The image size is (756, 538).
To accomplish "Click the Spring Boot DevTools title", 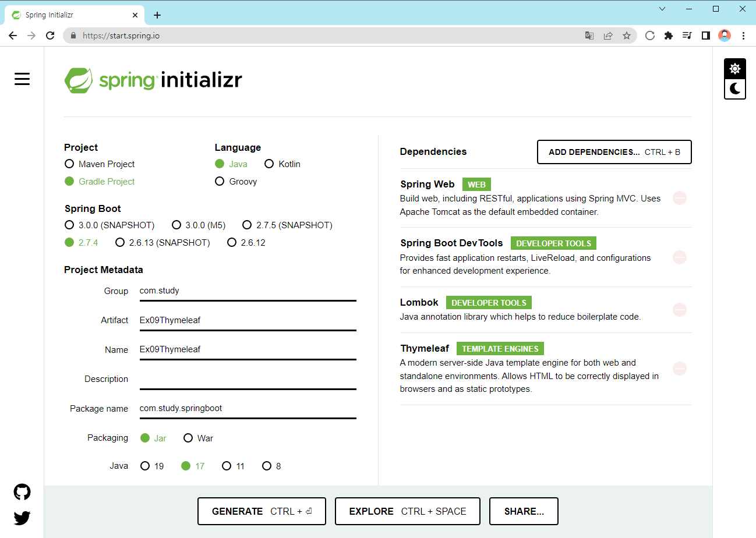I will point(451,243).
